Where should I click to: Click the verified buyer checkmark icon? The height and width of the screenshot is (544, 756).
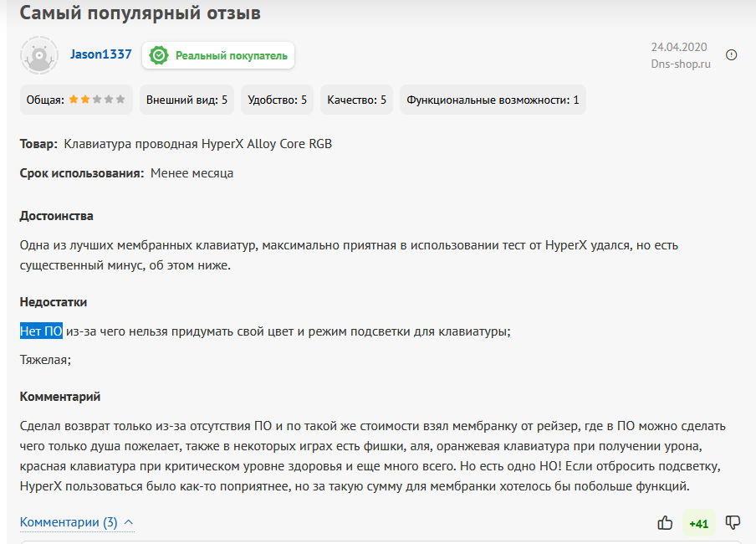point(159,56)
